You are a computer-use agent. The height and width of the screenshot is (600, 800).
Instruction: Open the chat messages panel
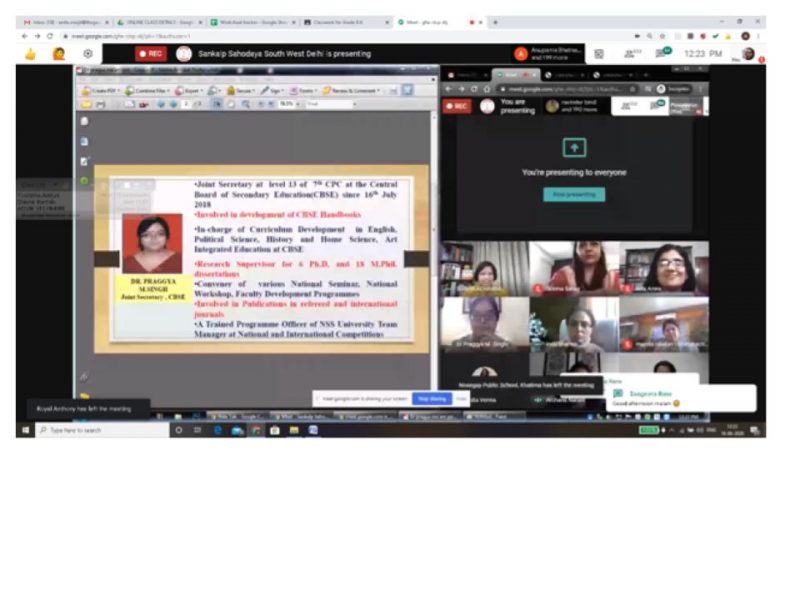point(663,54)
